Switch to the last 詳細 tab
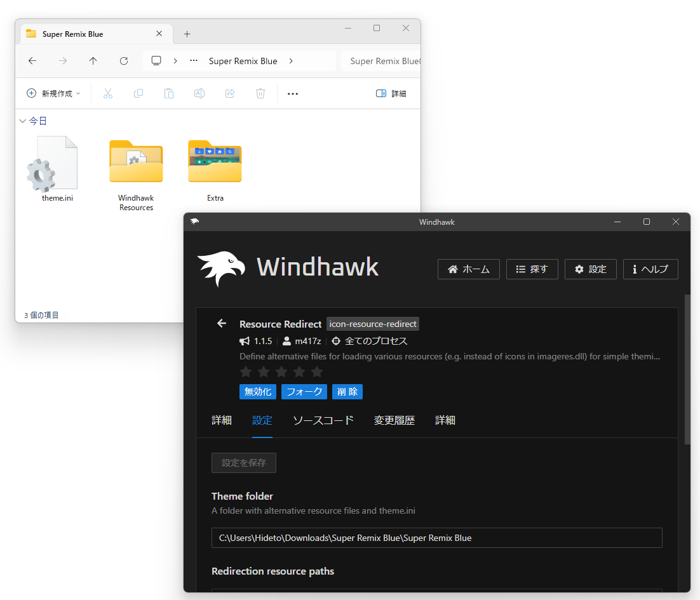 445,420
